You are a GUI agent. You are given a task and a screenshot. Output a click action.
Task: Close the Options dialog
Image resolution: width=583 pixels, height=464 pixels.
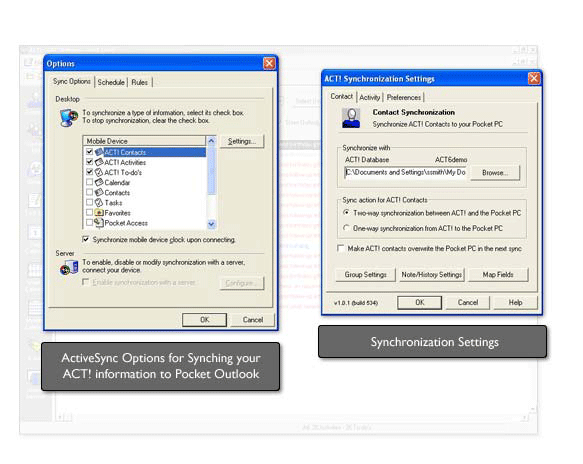point(269,63)
